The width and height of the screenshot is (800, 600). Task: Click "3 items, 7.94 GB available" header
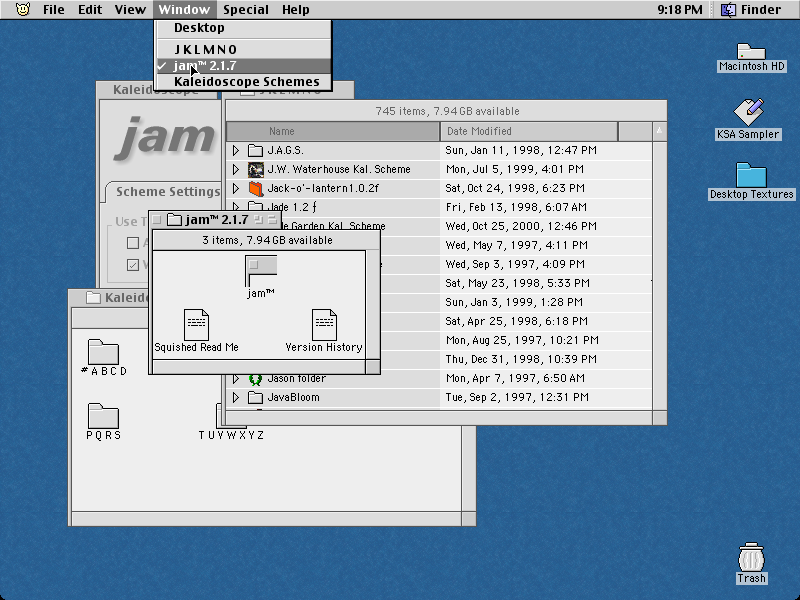(x=267, y=240)
